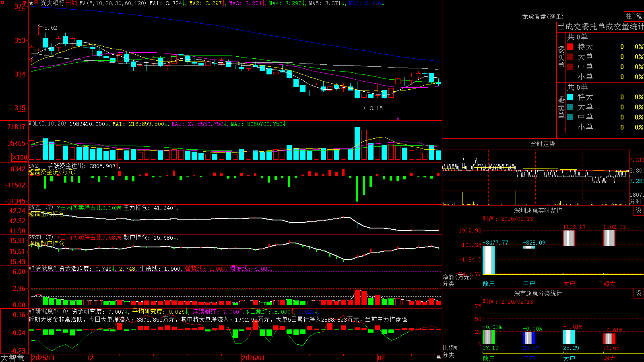Image resolution: width=644 pixels, height=362 pixels.
Task: Click the red square icon in top-left corner
Action: coord(2,2)
